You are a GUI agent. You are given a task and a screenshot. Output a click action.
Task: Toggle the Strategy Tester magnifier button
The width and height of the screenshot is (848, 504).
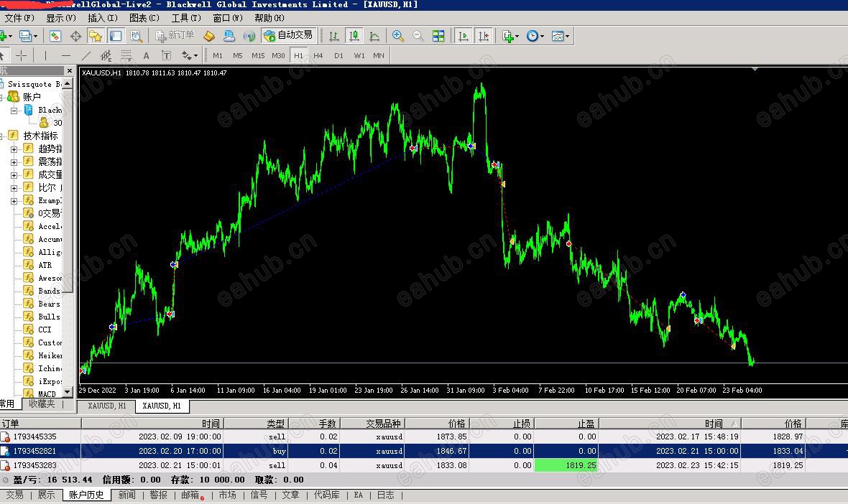tap(136, 36)
